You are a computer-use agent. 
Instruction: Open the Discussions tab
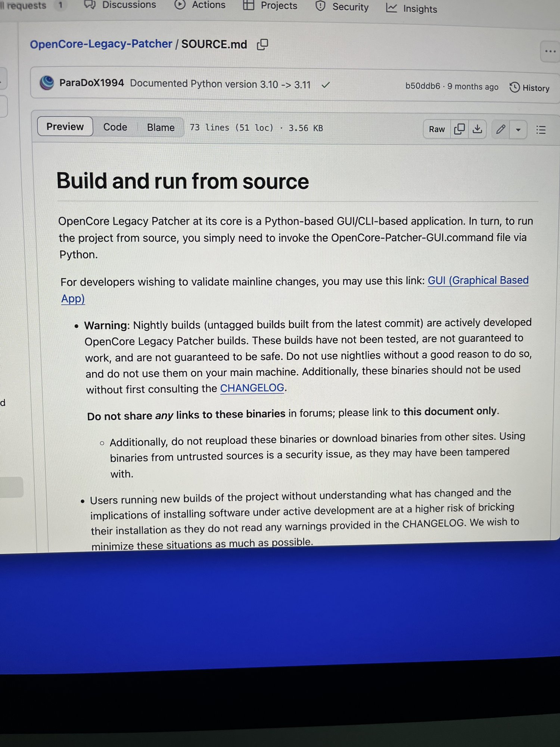coord(120,5)
